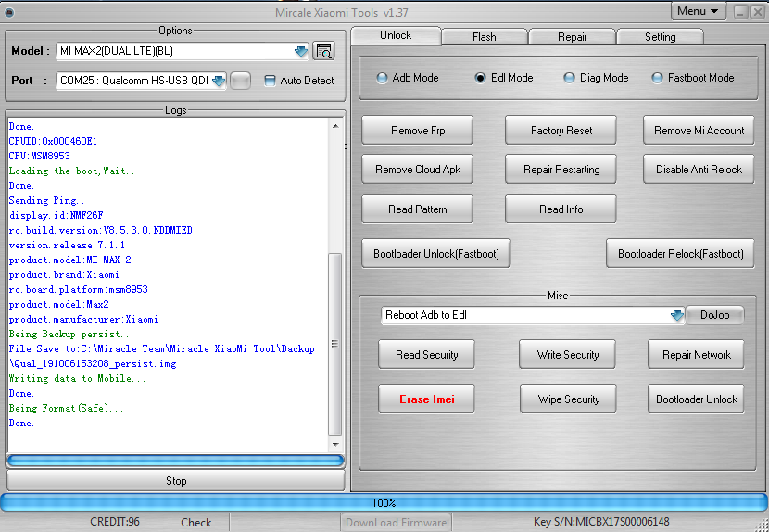Switch to the Flash tab
769x532 pixels.
point(484,37)
